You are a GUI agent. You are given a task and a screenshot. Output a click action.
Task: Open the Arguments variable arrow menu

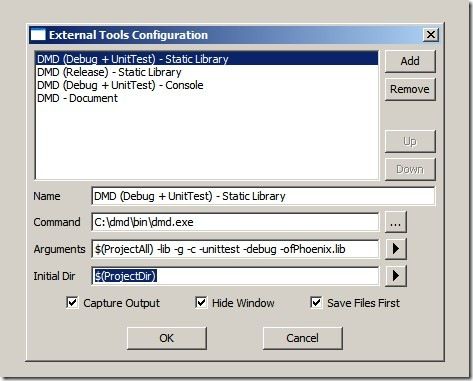tap(396, 249)
